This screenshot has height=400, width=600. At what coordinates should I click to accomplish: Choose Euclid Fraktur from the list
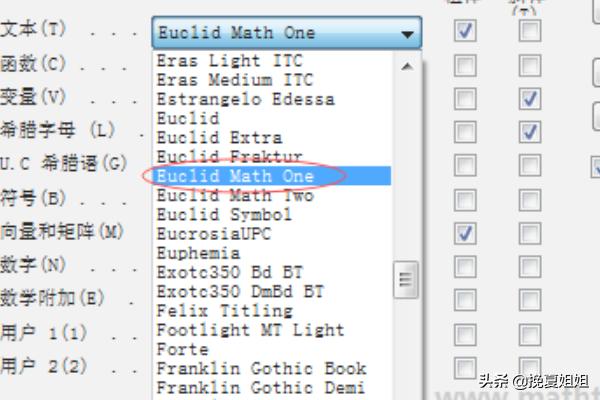229,157
